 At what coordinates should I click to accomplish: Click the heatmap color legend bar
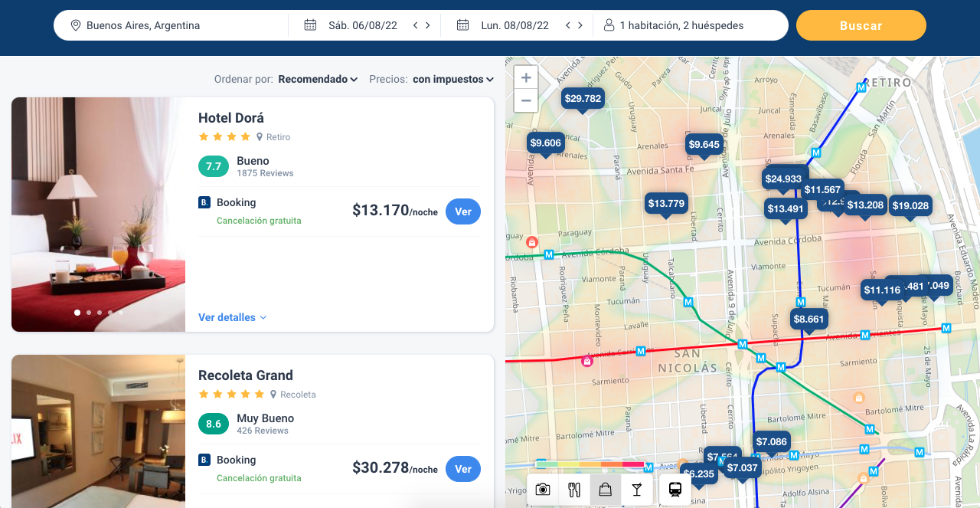pyautogui.click(x=590, y=464)
